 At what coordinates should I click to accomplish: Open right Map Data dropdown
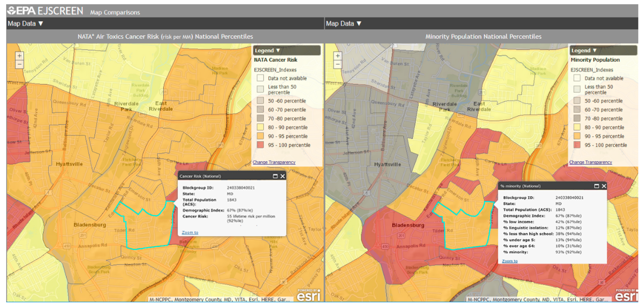coord(343,24)
